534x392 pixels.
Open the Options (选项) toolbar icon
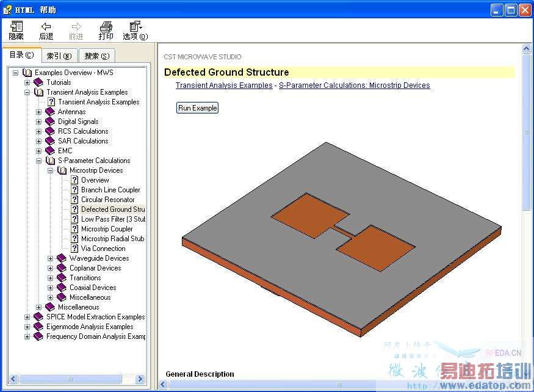[135, 27]
